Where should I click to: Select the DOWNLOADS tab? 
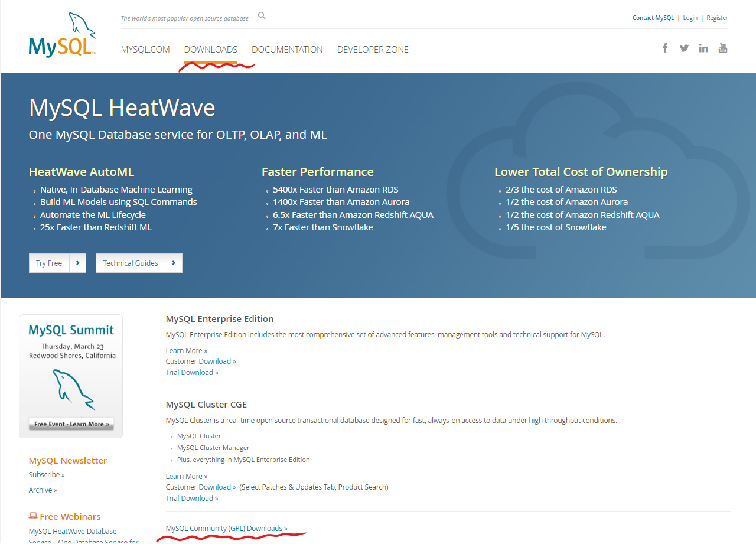211,50
